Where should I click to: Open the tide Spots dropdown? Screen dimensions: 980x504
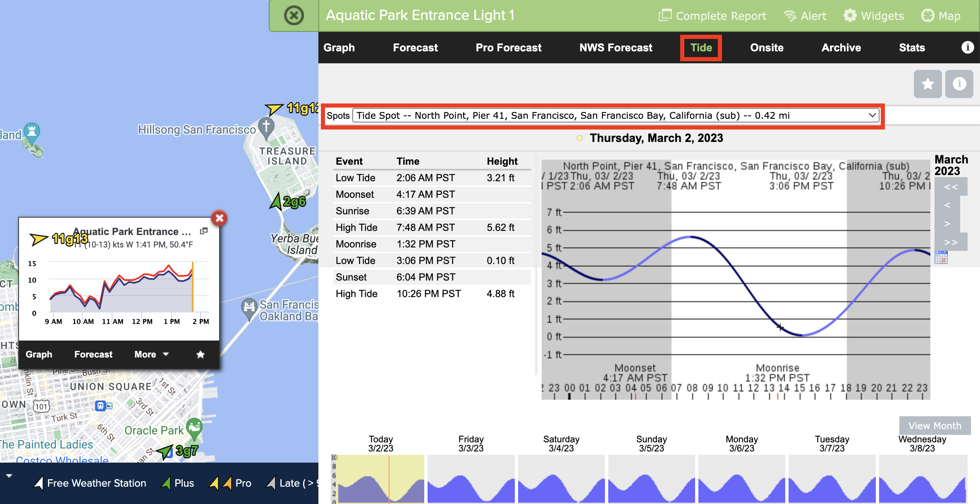[616, 115]
